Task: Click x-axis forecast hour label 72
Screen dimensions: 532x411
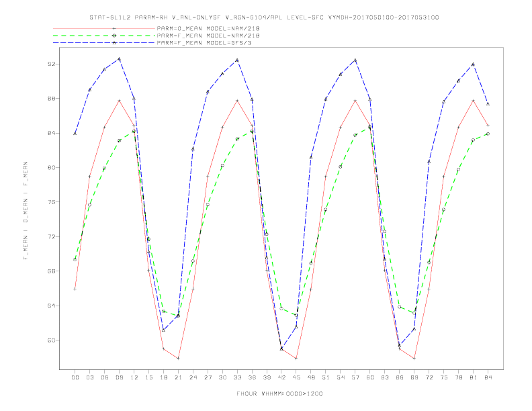Action: click(x=429, y=377)
